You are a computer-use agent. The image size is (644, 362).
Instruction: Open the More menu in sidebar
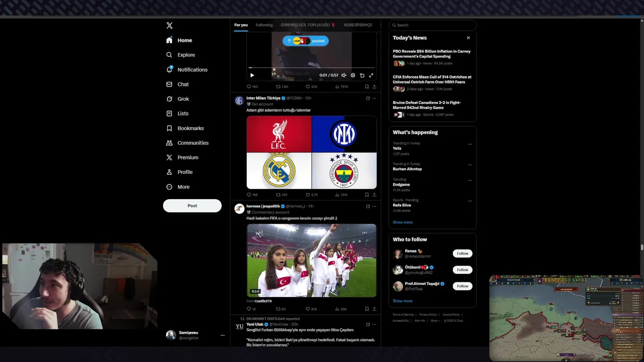pos(178,187)
